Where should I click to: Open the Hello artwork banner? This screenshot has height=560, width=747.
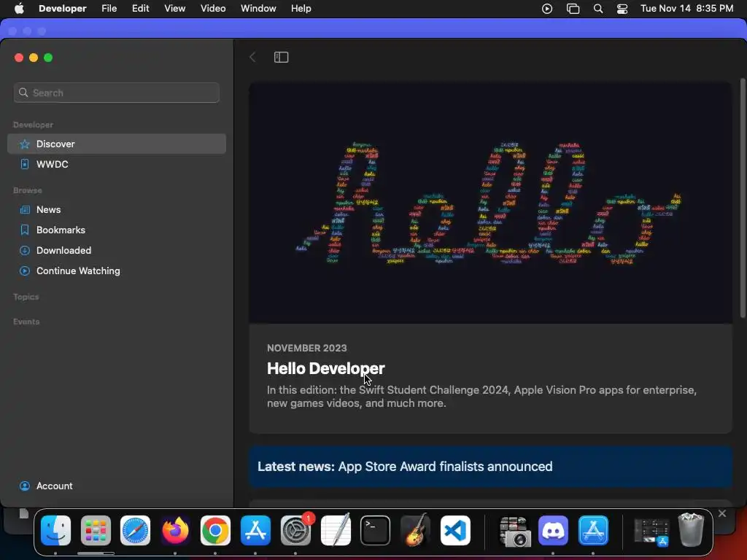(490, 203)
